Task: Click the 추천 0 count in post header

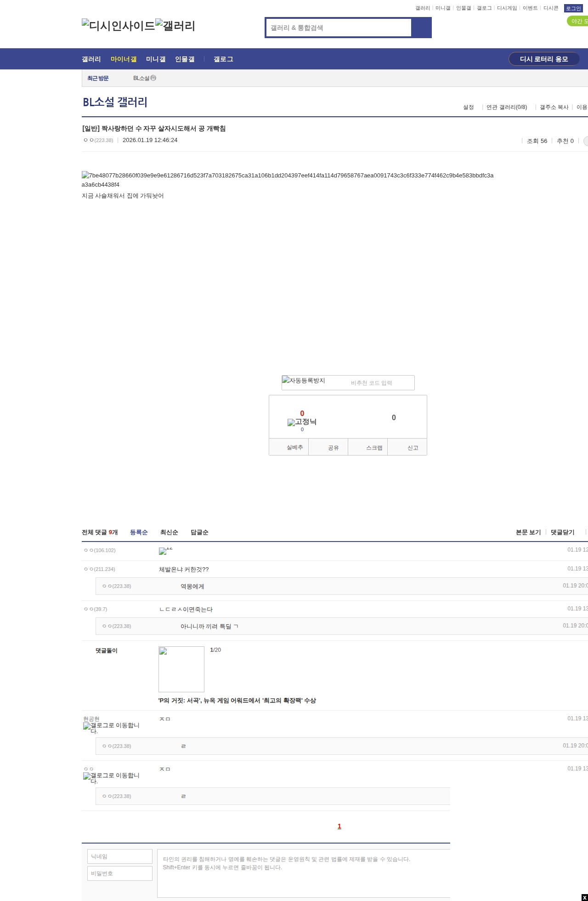Action: tap(565, 141)
